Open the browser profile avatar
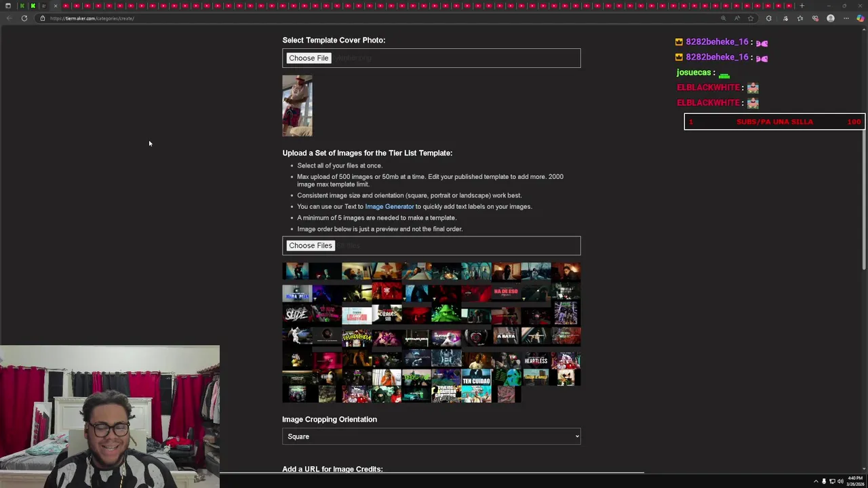Viewport: 868px width, 488px height. click(831, 18)
